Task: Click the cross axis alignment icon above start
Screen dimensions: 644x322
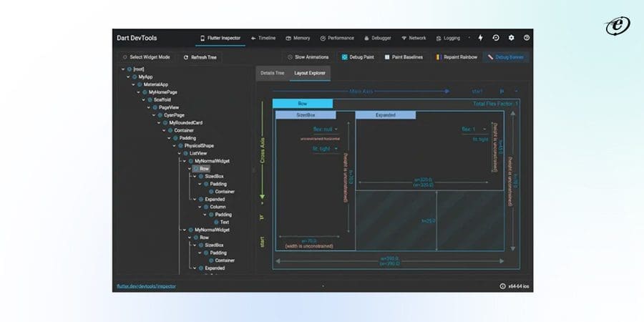Action: [x=262, y=218]
